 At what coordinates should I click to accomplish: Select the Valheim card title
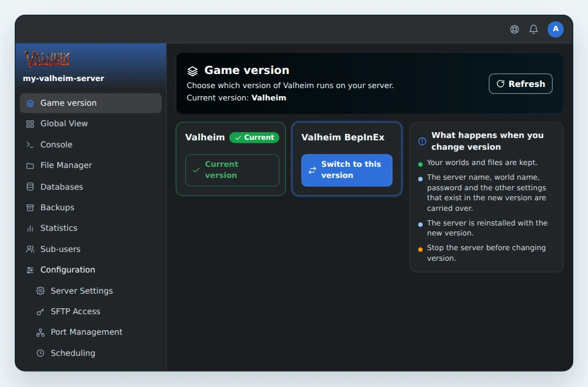point(205,137)
